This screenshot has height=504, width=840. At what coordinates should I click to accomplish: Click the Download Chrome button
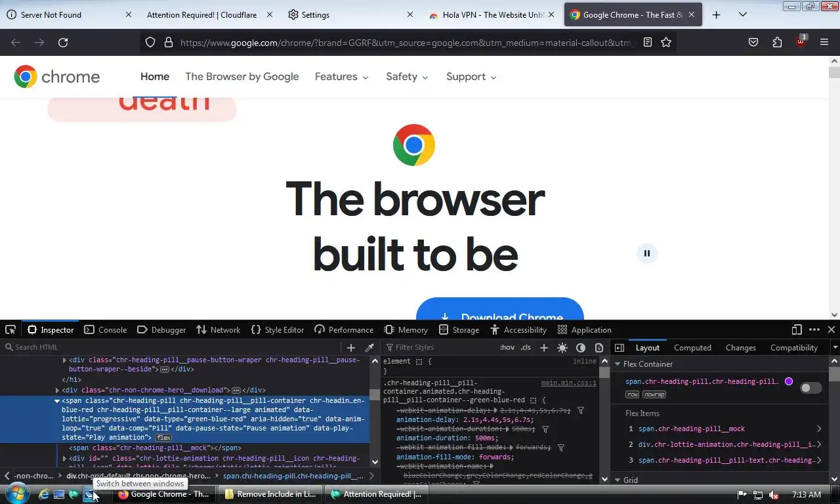500,308
